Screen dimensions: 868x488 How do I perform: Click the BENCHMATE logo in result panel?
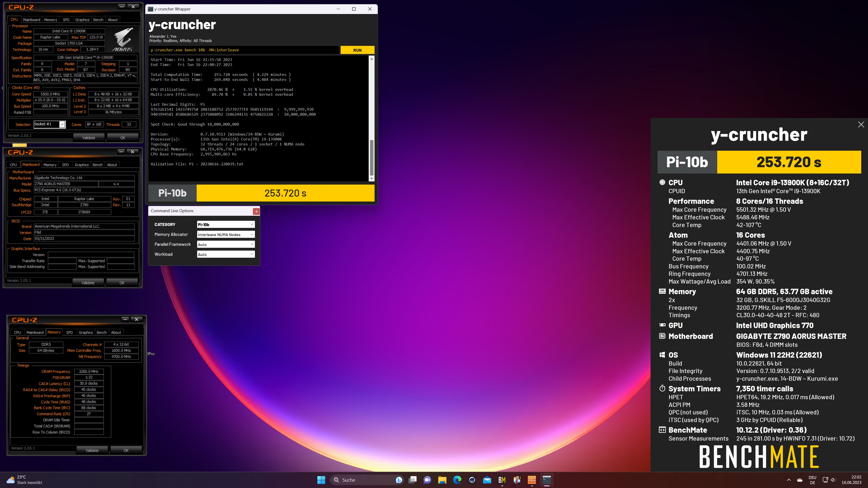tap(759, 457)
